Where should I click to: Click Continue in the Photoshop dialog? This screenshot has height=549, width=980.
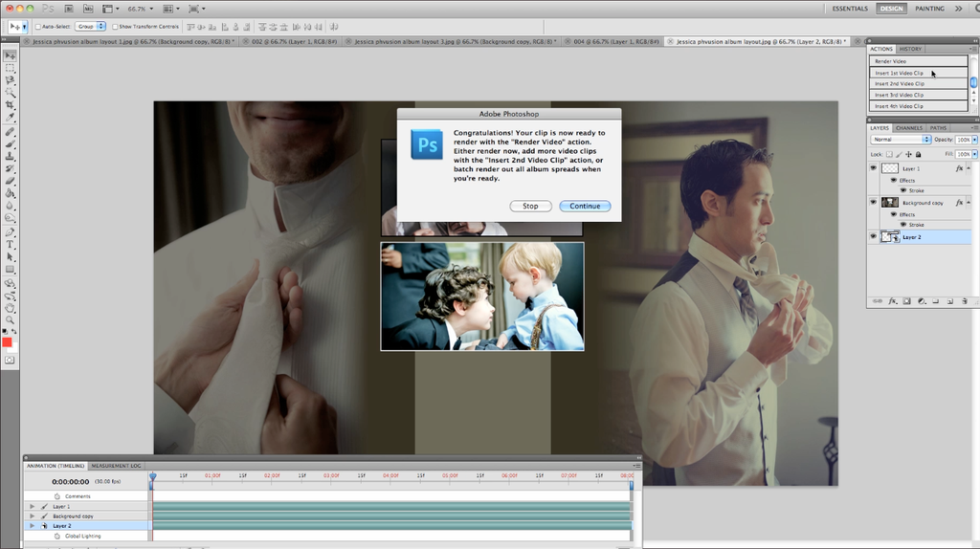(x=585, y=206)
